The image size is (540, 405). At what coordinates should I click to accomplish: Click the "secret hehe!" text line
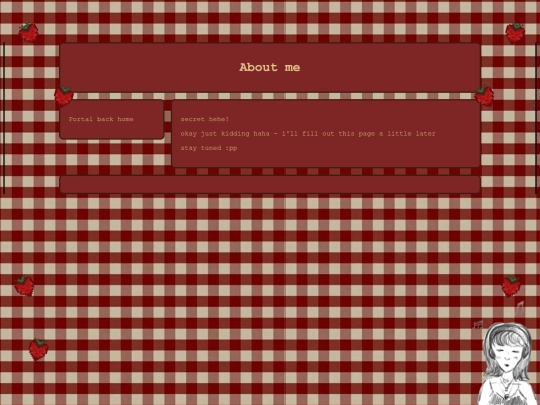tap(205, 119)
